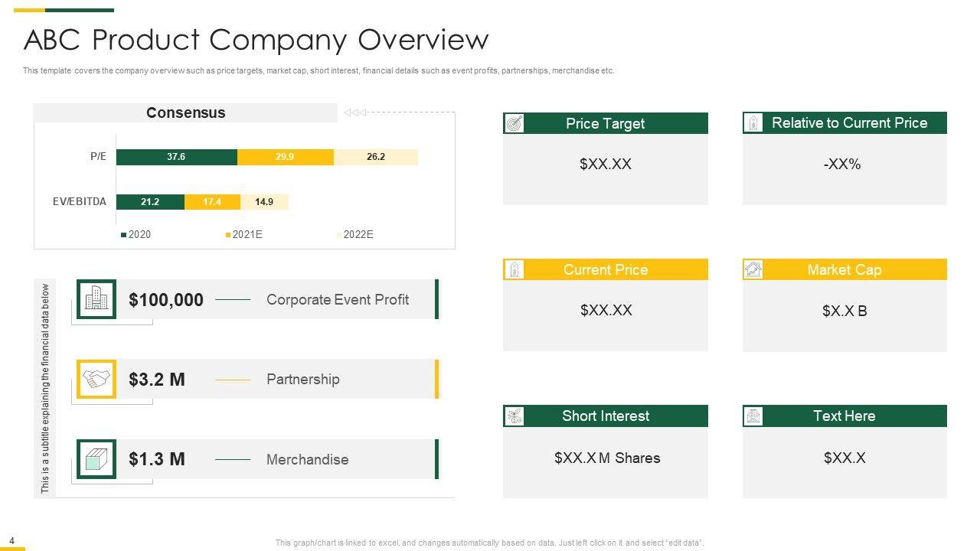Viewport: 980px width, 551px height.
Task: Click the building icon beside $100,000
Action: click(x=96, y=299)
